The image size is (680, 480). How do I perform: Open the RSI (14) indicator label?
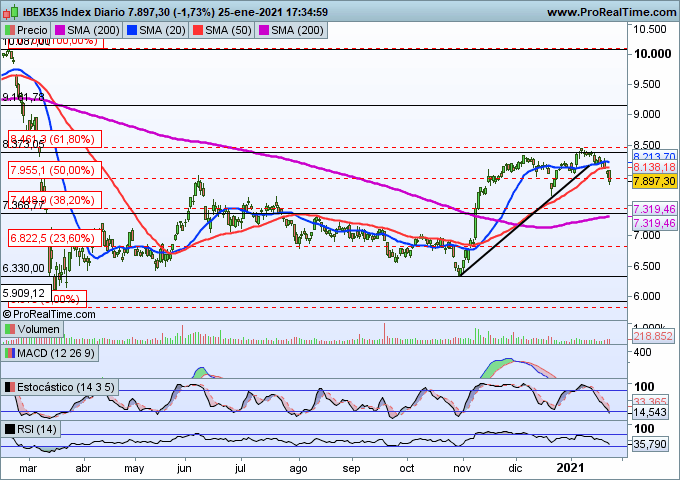37,429
